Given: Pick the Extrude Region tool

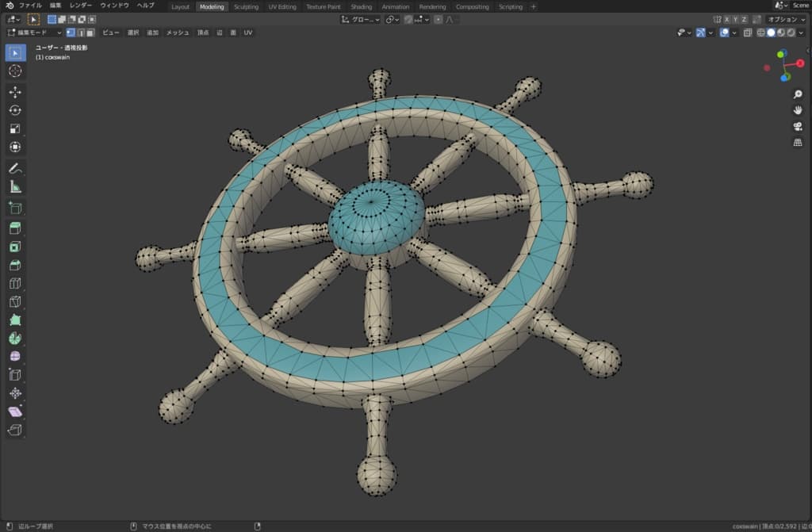Looking at the screenshot, I should coord(15,228).
